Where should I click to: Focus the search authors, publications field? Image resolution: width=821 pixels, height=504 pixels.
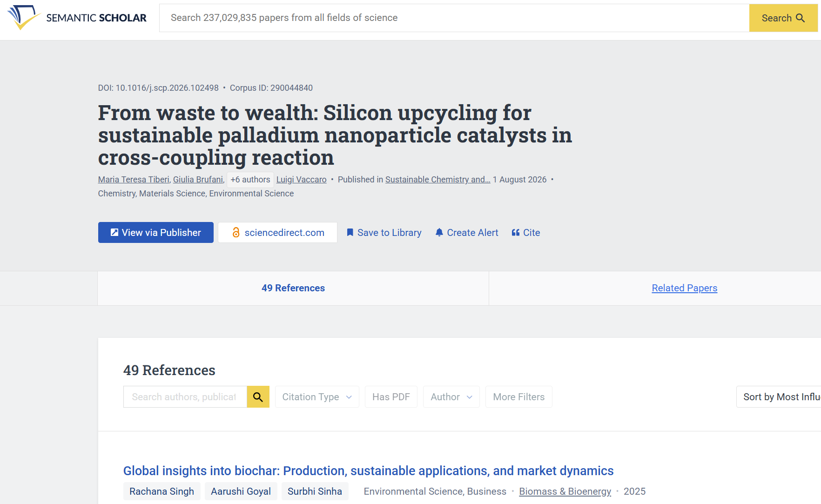point(185,397)
